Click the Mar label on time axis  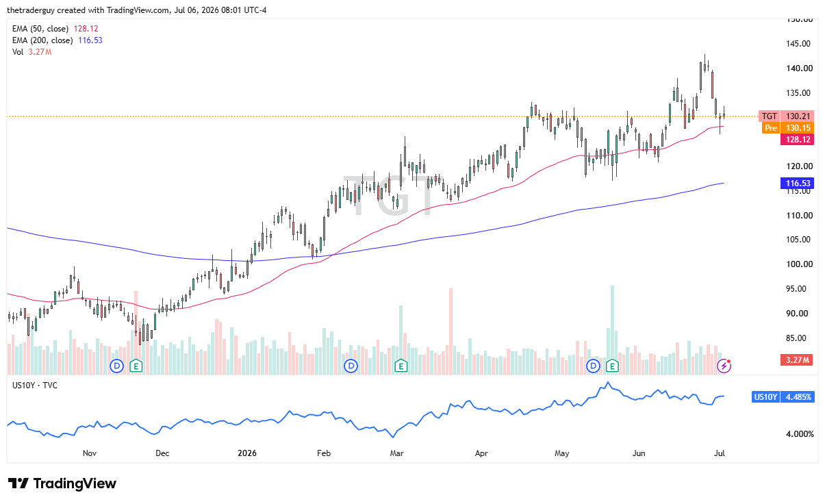coord(396,453)
